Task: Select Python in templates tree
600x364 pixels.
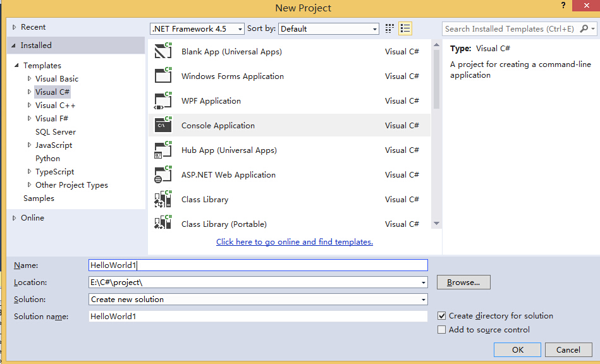Action: click(47, 158)
